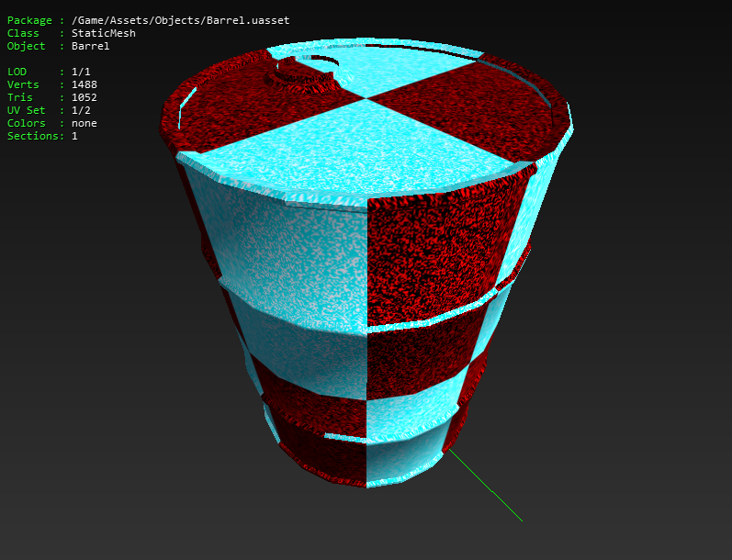Click the Verts count 1488
Screen dimensions: 732x560
coord(84,84)
